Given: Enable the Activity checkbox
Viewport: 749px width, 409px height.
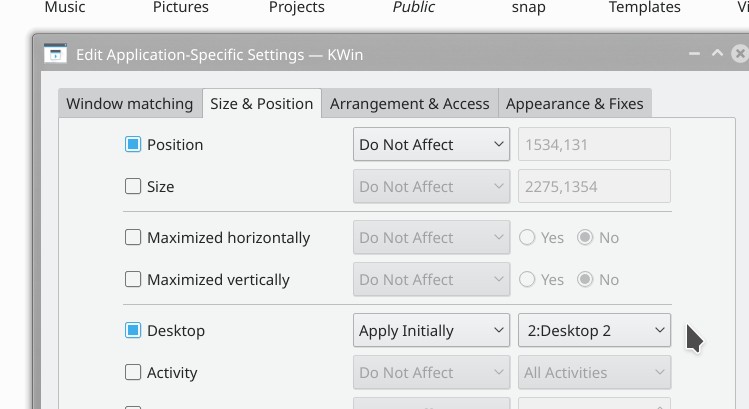Looking at the screenshot, I should click(133, 373).
